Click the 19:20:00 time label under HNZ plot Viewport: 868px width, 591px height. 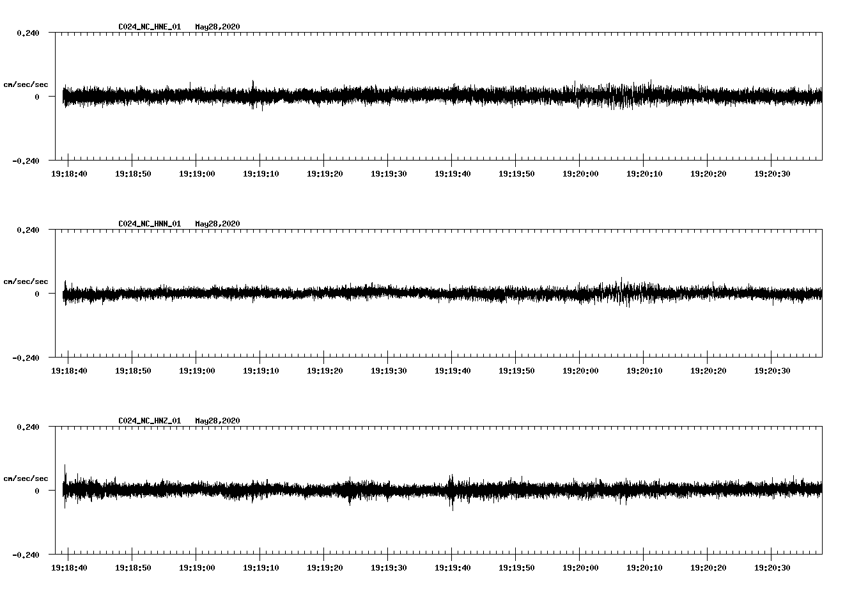click(580, 567)
